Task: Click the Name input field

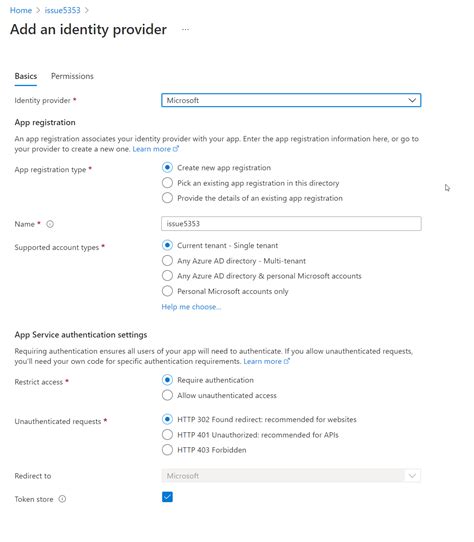Action: [291, 223]
